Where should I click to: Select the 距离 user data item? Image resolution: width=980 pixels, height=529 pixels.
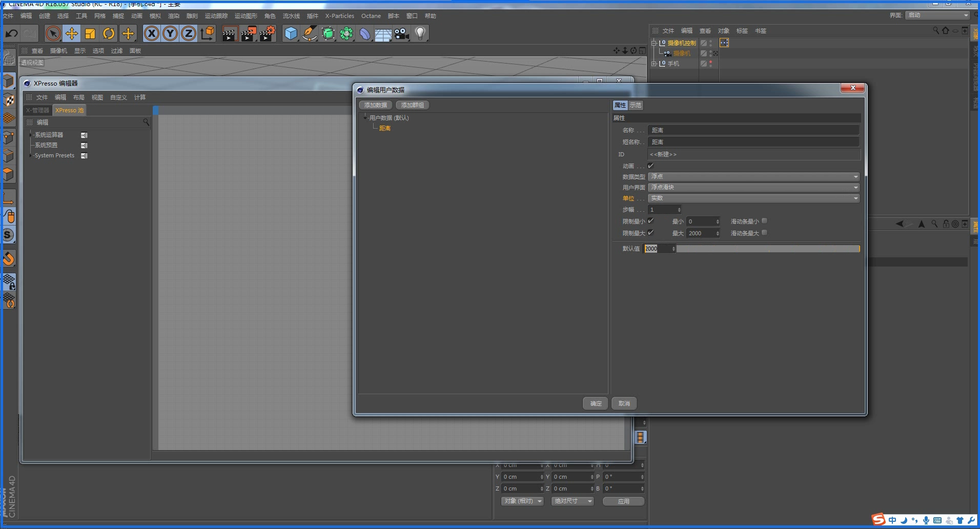pyautogui.click(x=385, y=128)
